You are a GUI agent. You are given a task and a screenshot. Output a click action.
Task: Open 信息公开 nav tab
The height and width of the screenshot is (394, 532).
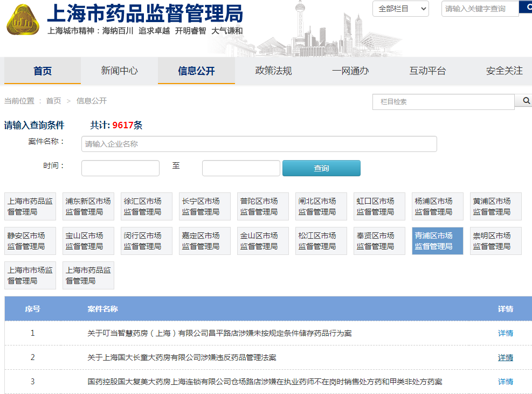(x=196, y=71)
